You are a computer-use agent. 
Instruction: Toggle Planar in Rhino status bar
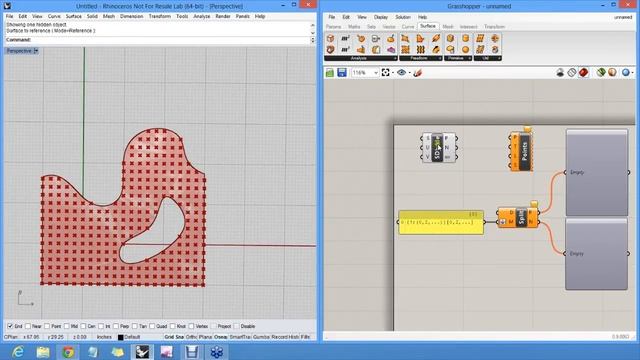205,337
